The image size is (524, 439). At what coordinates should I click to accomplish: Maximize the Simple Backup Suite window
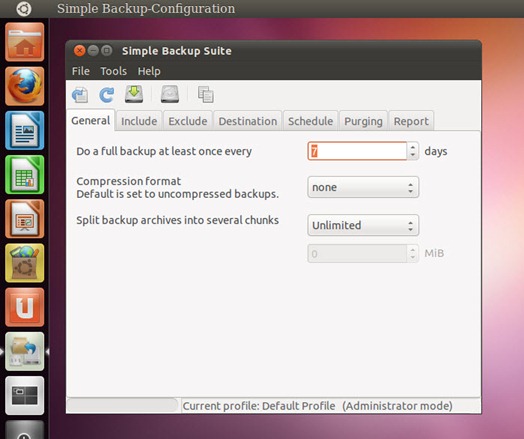[x=107, y=51]
